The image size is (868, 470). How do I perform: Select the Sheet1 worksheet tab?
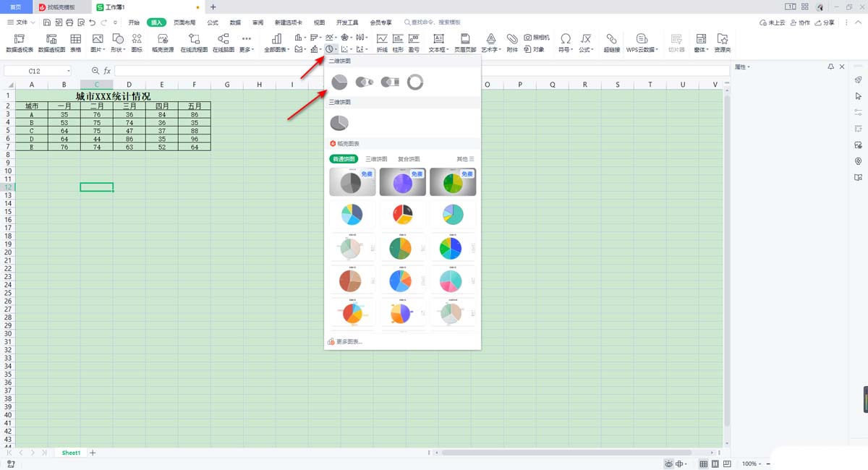[x=71, y=453]
